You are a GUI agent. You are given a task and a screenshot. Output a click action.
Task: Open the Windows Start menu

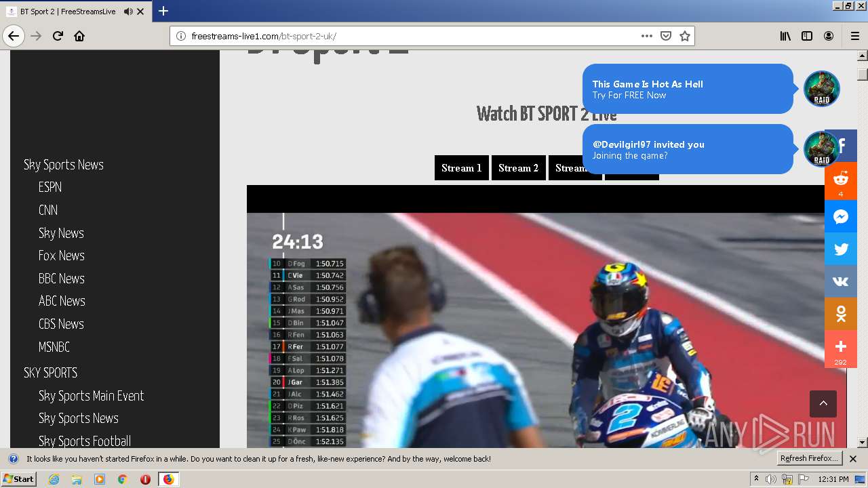tap(18, 479)
